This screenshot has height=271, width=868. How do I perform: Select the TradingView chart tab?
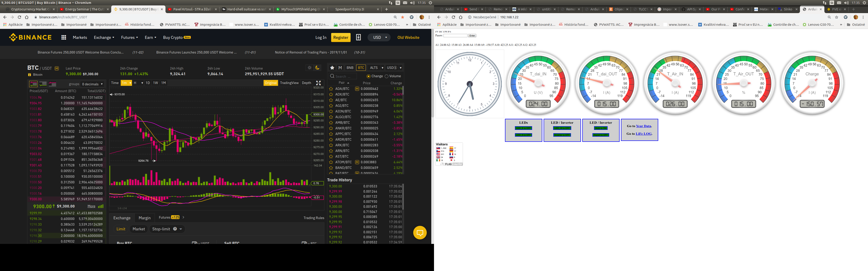[289, 83]
